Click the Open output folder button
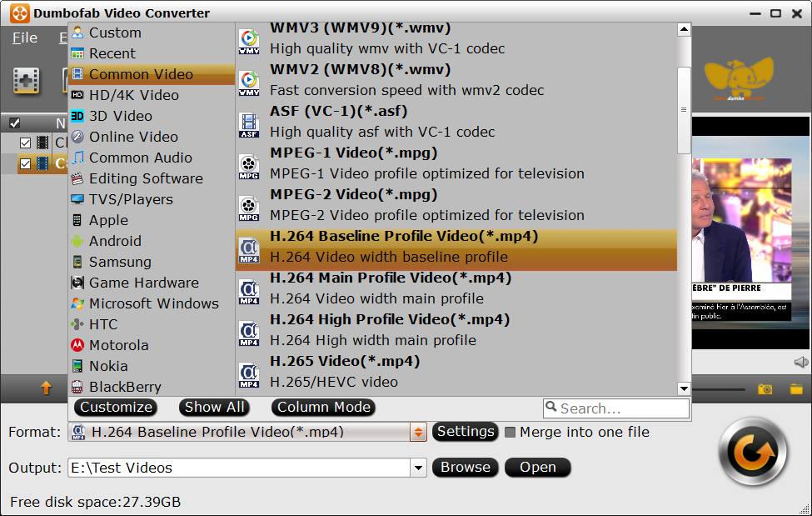 (x=538, y=468)
